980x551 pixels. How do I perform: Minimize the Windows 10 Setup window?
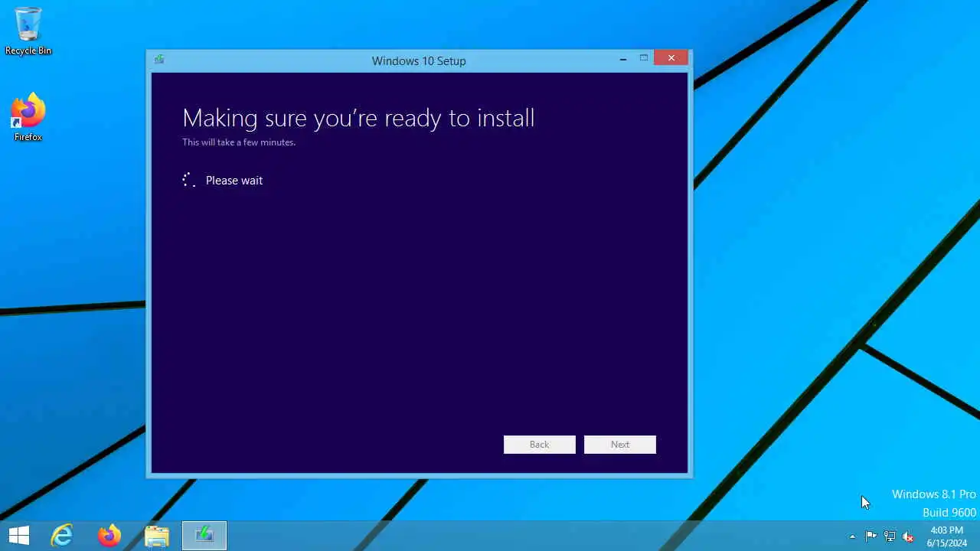(623, 58)
